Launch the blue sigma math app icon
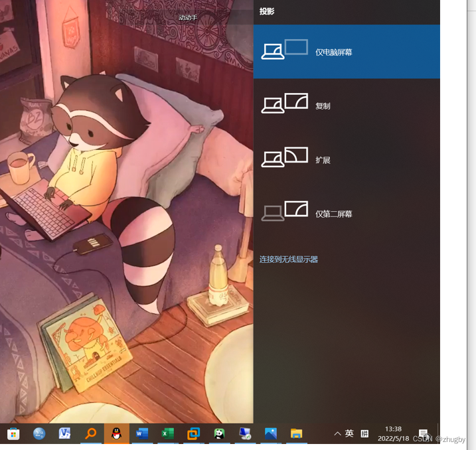This screenshot has width=476, height=450. [x=39, y=434]
